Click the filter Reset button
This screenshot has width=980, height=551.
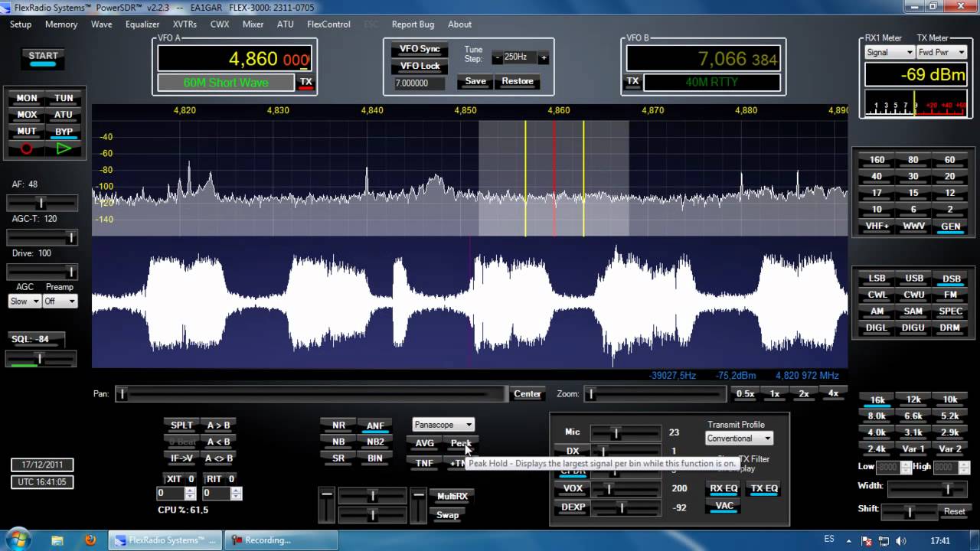point(954,512)
